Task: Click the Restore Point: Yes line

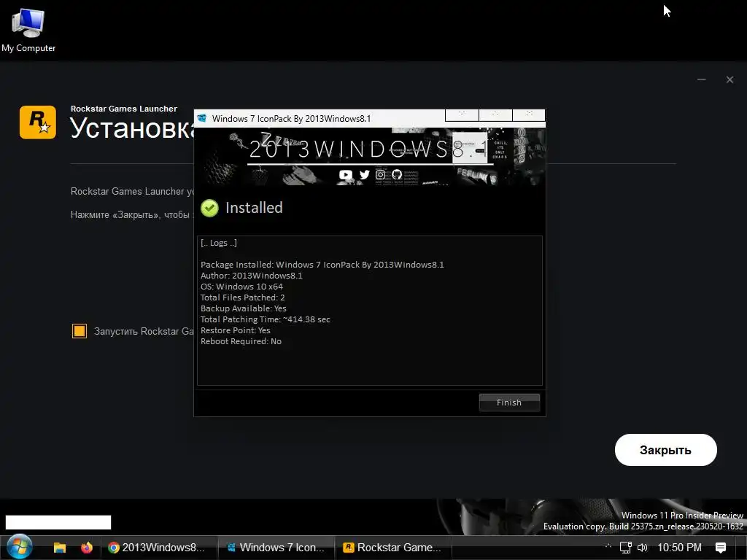Action: (x=236, y=330)
